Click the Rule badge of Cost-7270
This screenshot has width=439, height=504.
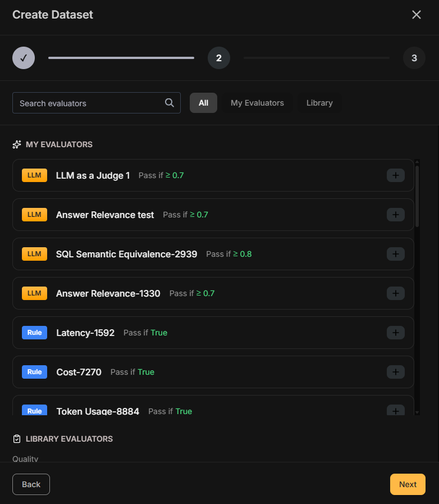pos(34,372)
